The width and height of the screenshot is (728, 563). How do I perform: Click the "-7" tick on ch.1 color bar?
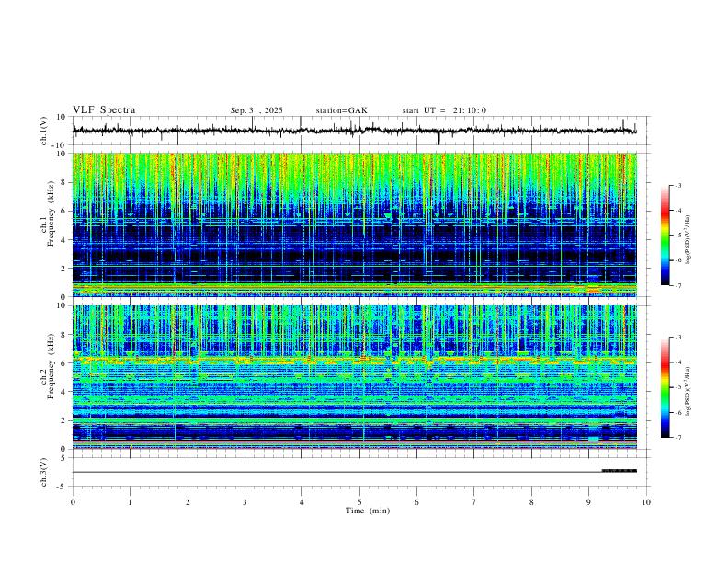pos(677,285)
